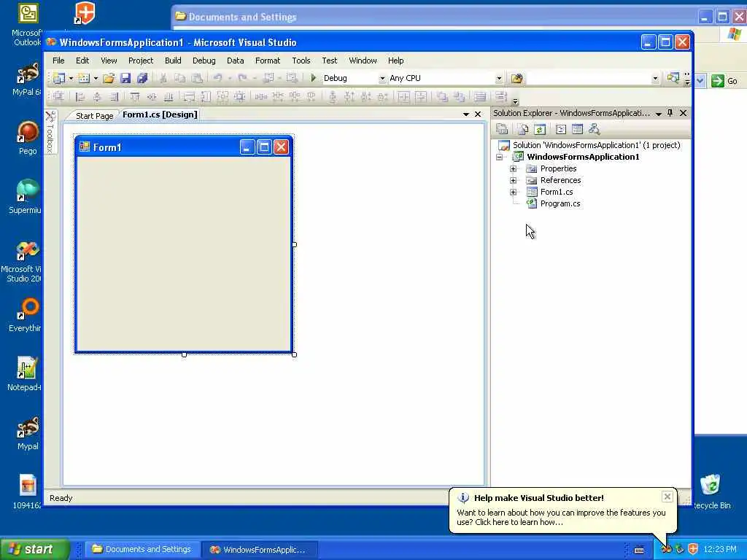Open the New Project icon dropdown arrow
Image resolution: width=747 pixels, height=560 pixels.
pyautogui.click(x=71, y=78)
